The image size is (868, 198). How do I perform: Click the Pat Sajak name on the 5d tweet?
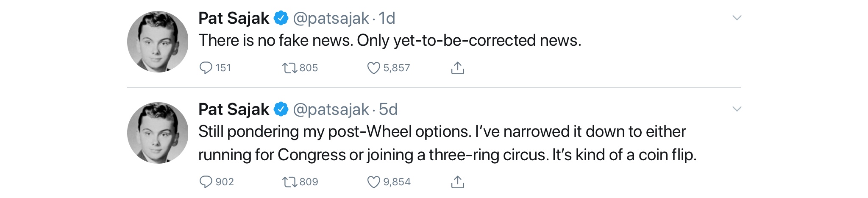click(234, 109)
